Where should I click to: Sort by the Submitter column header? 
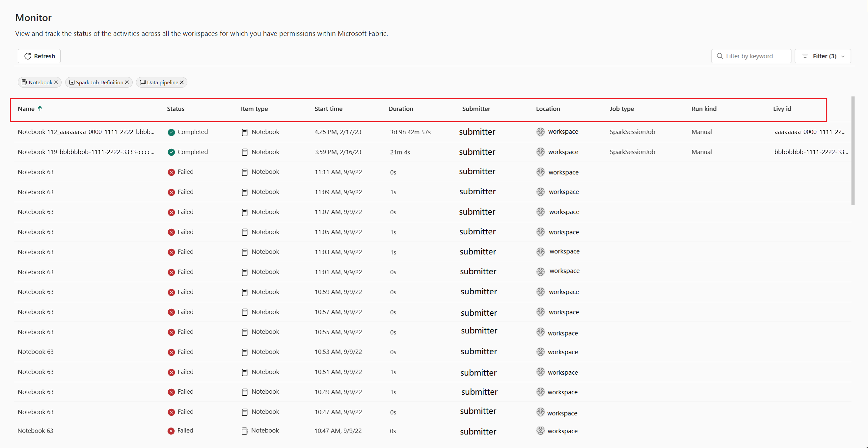[x=476, y=109]
